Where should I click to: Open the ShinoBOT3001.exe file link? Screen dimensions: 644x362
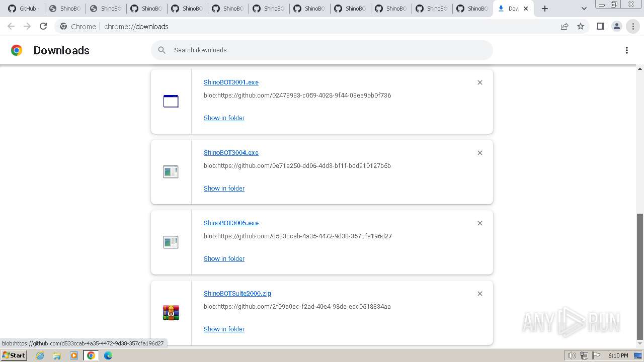231,82
